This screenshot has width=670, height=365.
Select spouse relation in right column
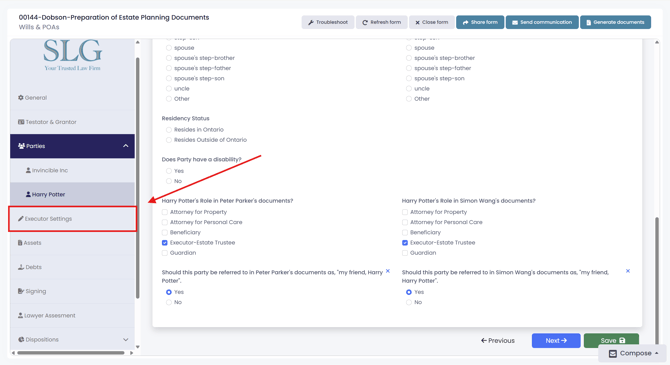click(409, 48)
